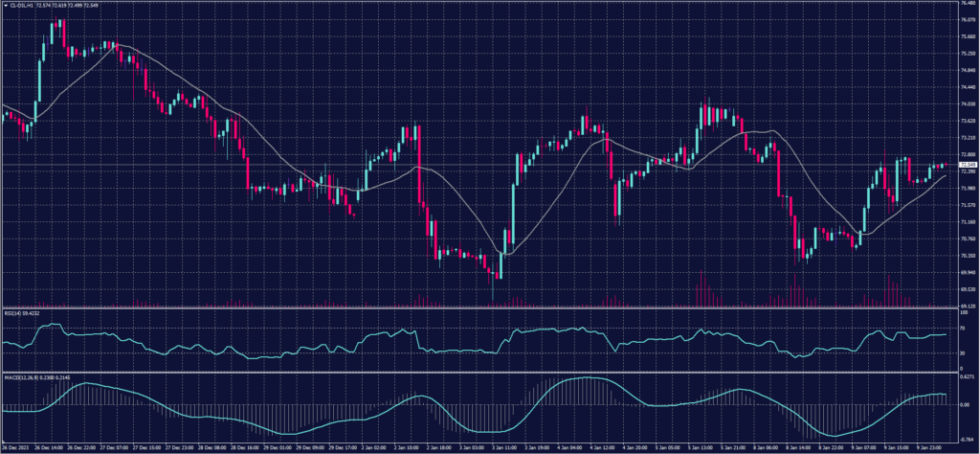Click the RSI 70 level label
The image size is (980, 454).
click(x=962, y=328)
